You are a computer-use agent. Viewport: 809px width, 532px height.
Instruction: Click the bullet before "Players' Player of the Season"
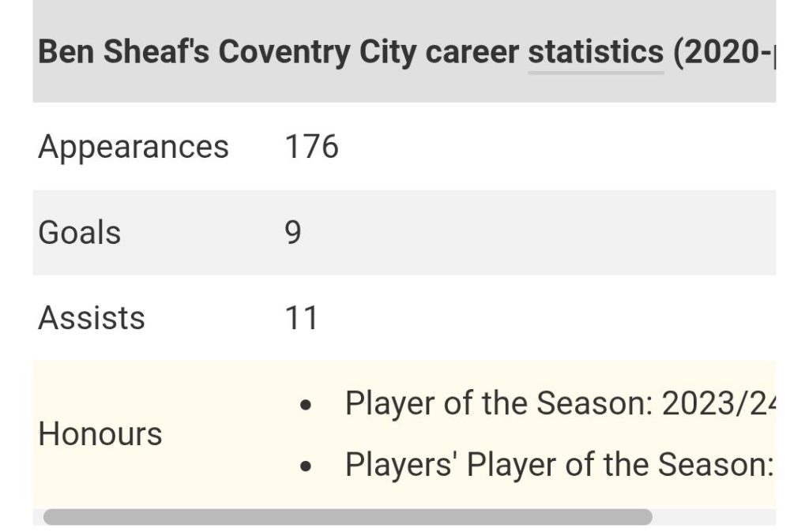point(306,466)
